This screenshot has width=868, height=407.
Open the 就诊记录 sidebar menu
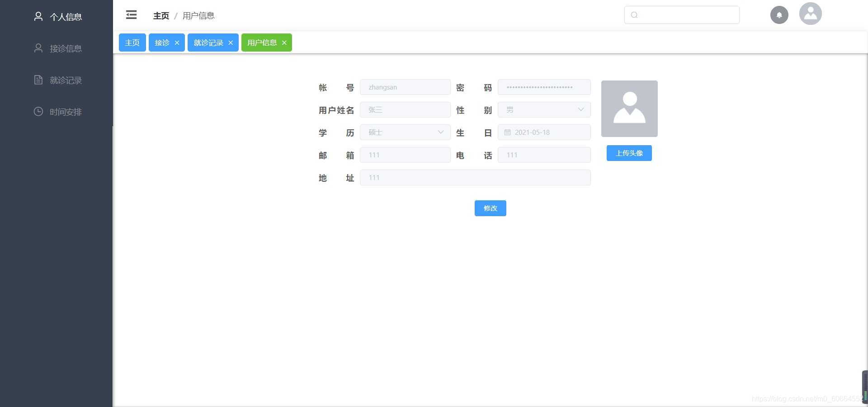click(x=57, y=80)
